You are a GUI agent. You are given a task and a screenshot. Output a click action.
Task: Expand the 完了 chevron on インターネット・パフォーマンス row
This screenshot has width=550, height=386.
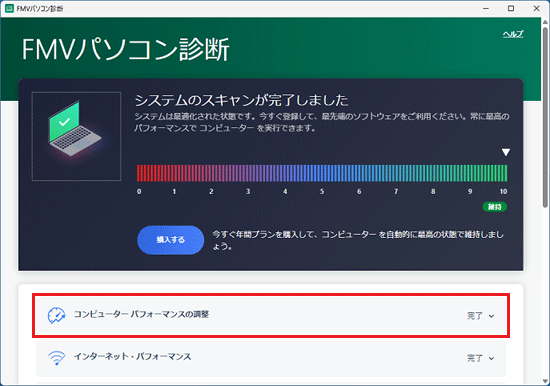coord(491,358)
